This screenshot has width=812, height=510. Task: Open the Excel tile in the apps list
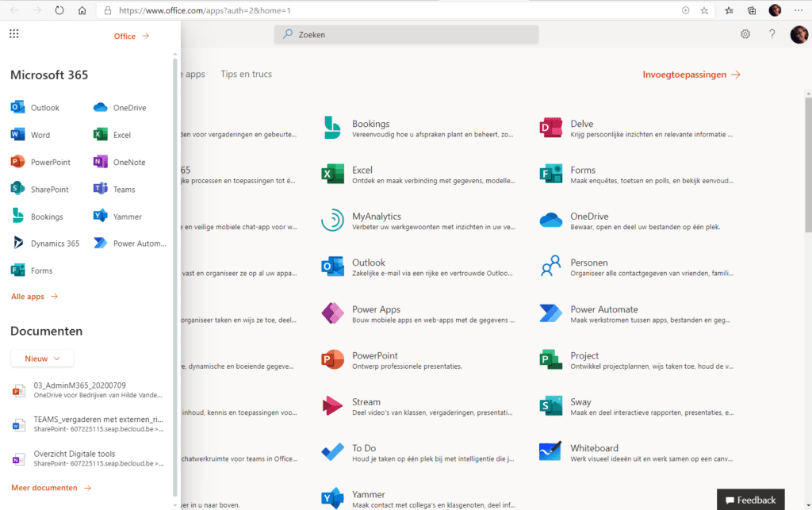(418, 174)
